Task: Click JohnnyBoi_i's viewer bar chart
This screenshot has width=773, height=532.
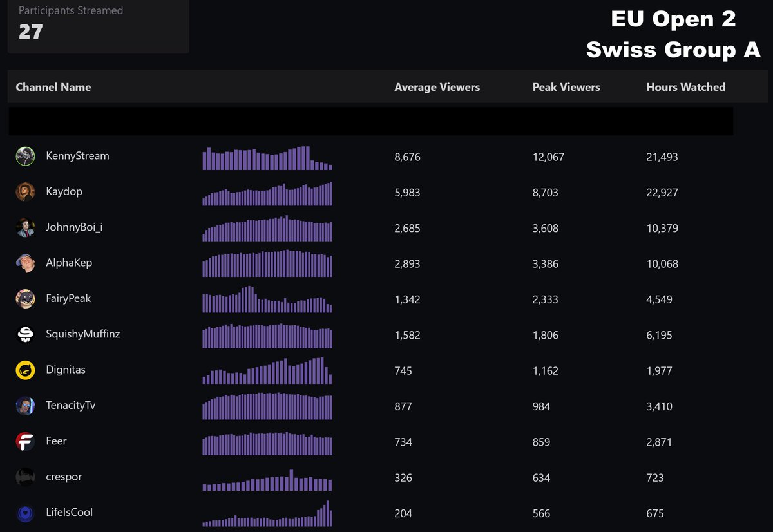Action: point(267,229)
